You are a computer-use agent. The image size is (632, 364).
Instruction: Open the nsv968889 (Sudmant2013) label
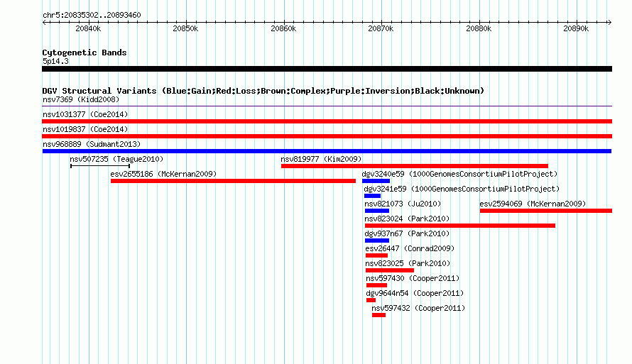click(x=92, y=144)
